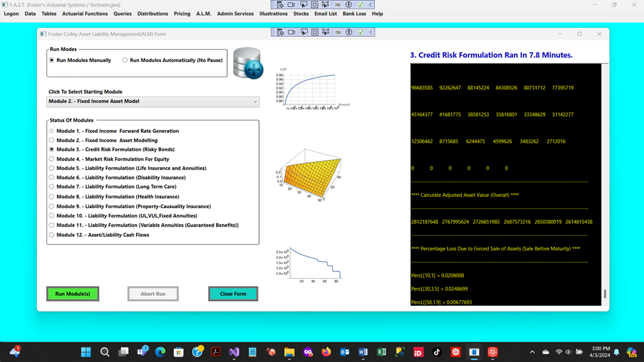Launch Firefox from the taskbar
The height and width of the screenshot is (362, 644).
[326, 352]
